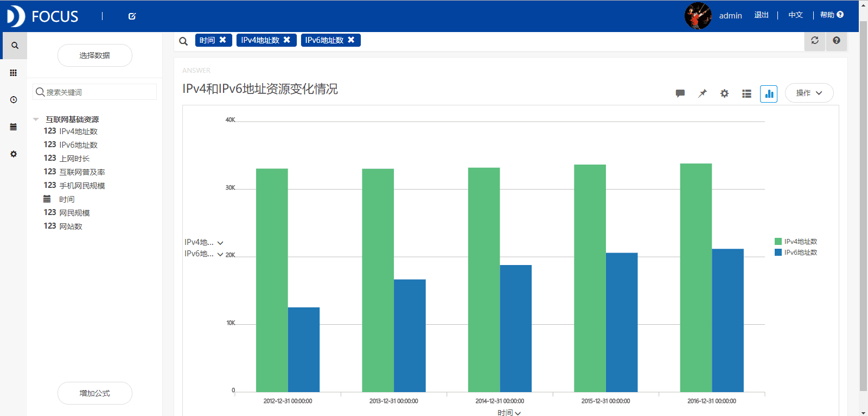Click the 选择数据 button

(x=95, y=55)
